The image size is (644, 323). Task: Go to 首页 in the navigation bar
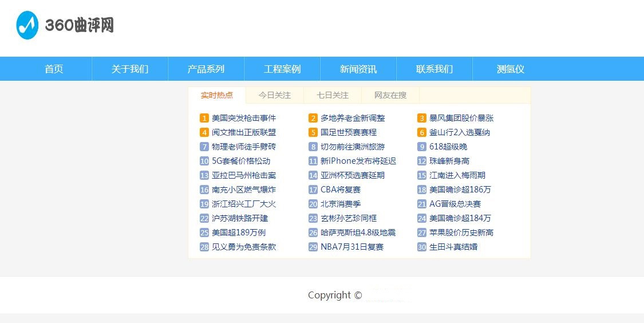point(54,69)
